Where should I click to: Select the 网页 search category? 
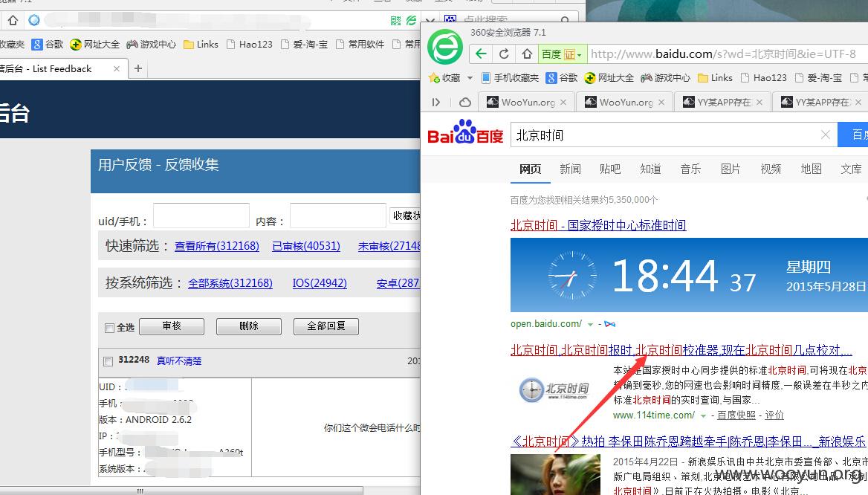pyautogui.click(x=531, y=169)
